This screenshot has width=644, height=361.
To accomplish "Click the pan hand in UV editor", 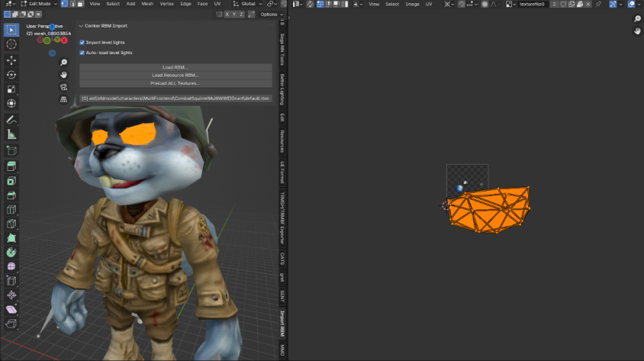I will (637, 31).
